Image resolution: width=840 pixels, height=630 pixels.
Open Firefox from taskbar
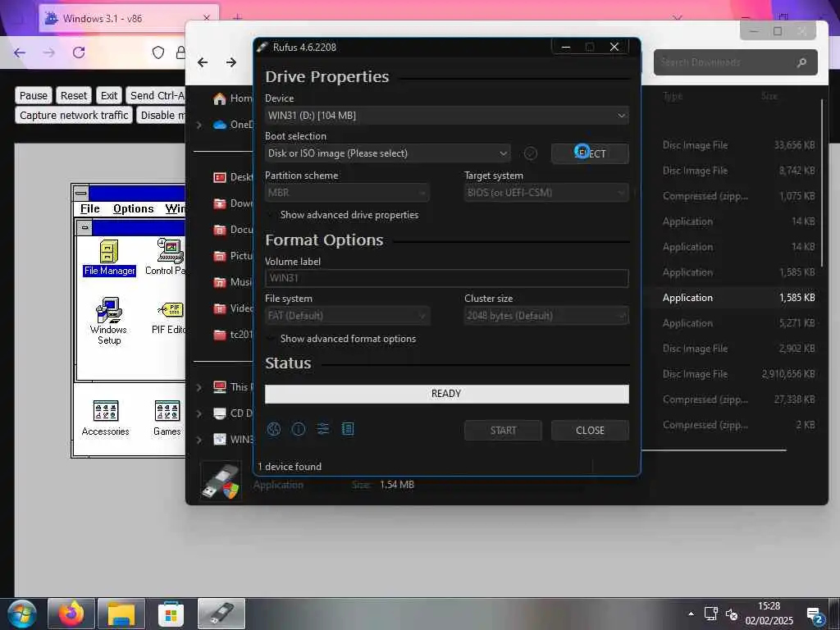tap(71, 614)
